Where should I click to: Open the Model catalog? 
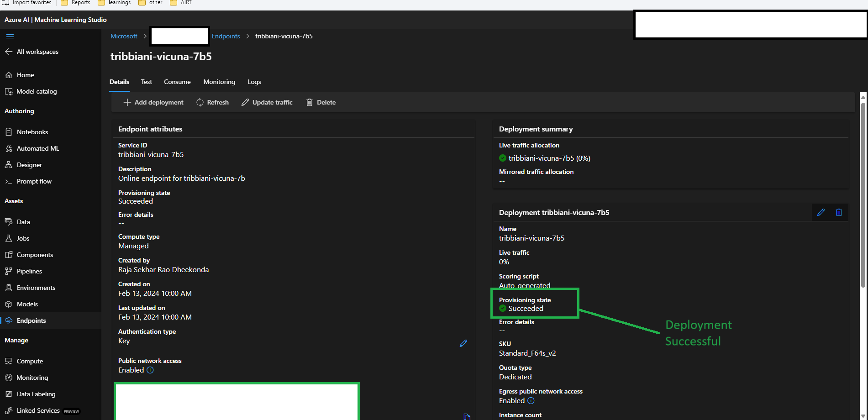37,91
